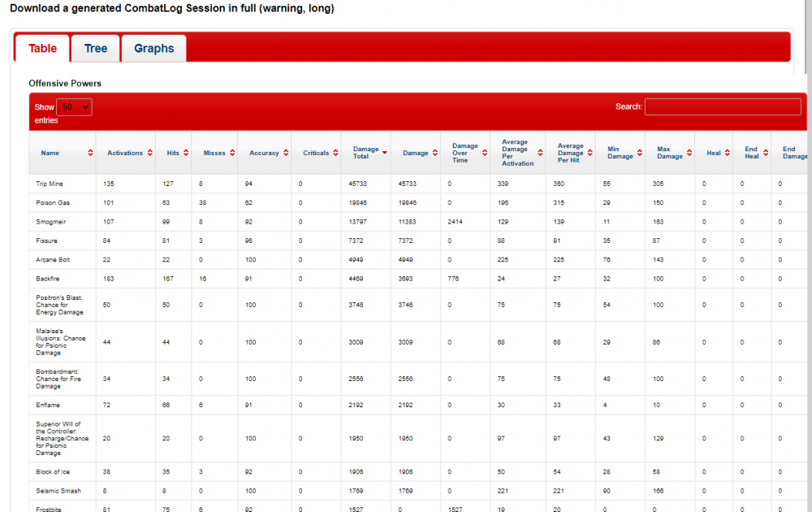
Task: Click the Max Damage column header
Action: pyautogui.click(x=664, y=153)
